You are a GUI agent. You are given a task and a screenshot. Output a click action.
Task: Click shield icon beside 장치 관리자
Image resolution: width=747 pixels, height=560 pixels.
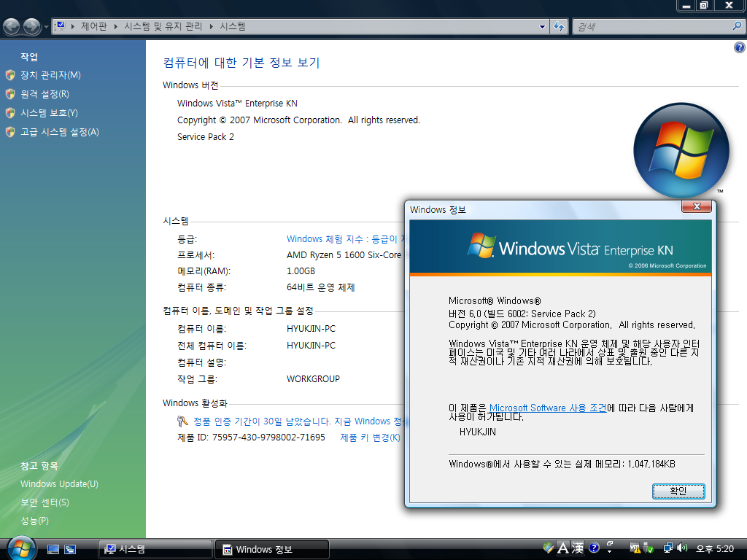click(10, 75)
